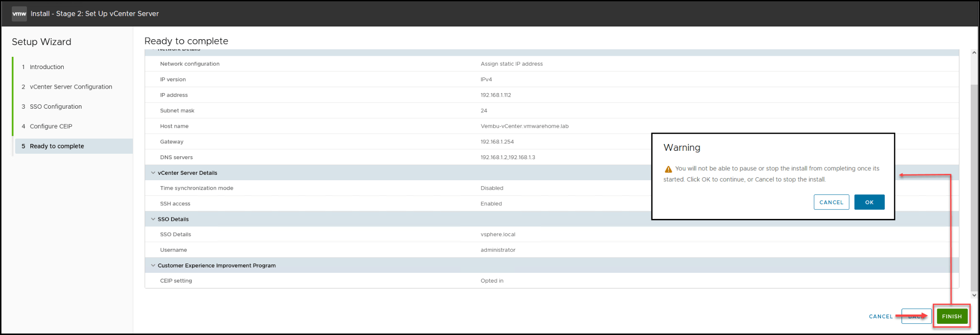This screenshot has height=335, width=980.
Task: Click the 'Host name' row label
Action: [174, 126]
